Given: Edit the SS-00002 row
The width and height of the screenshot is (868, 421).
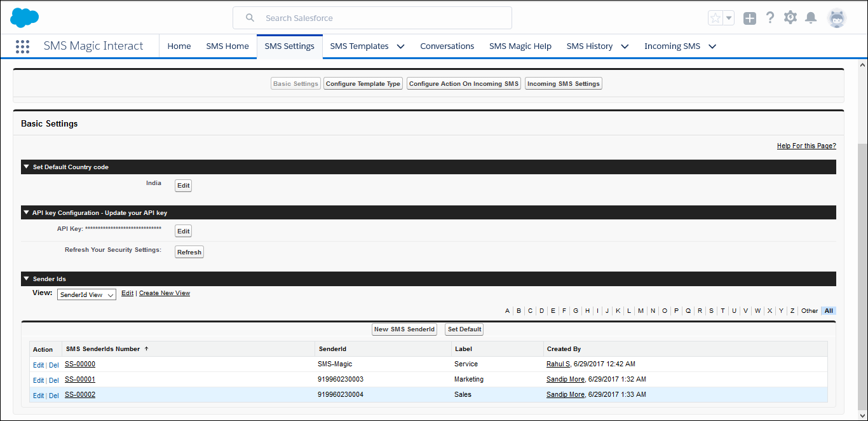Looking at the screenshot, I should tap(39, 396).
